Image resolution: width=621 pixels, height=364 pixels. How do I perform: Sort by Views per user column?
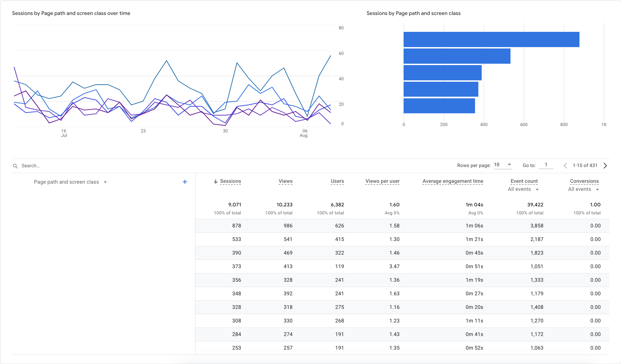[382, 181]
